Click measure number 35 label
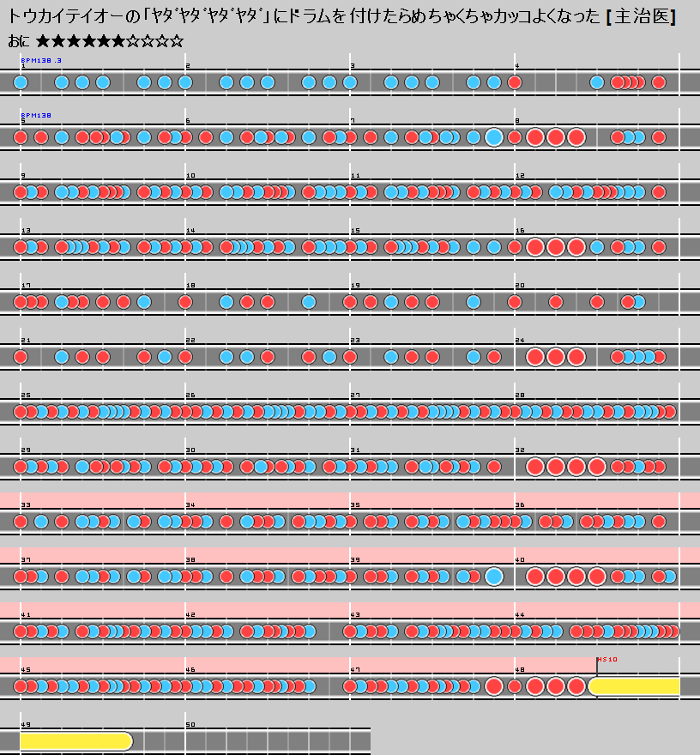Image resolution: width=700 pixels, height=755 pixels. (355, 505)
